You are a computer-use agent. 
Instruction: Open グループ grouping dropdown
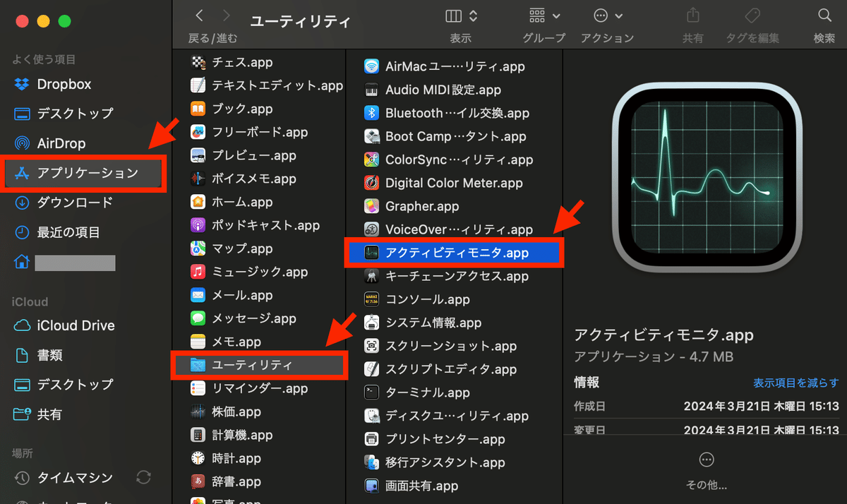pyautogui.click(x=544, y=16)
